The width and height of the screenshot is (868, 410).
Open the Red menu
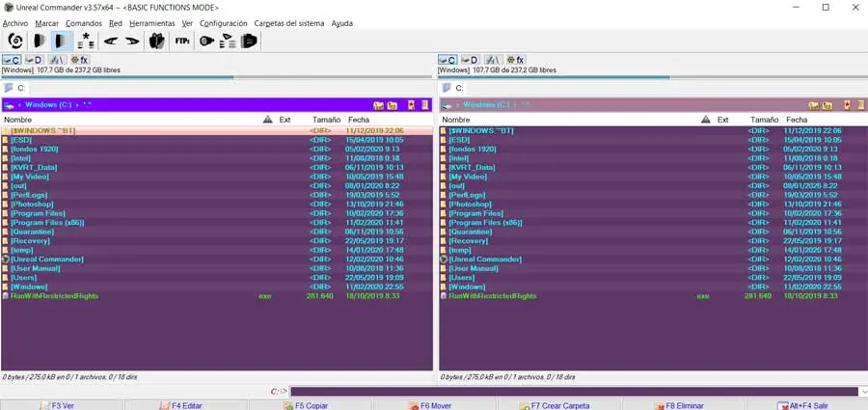click(x=116, y=23)
